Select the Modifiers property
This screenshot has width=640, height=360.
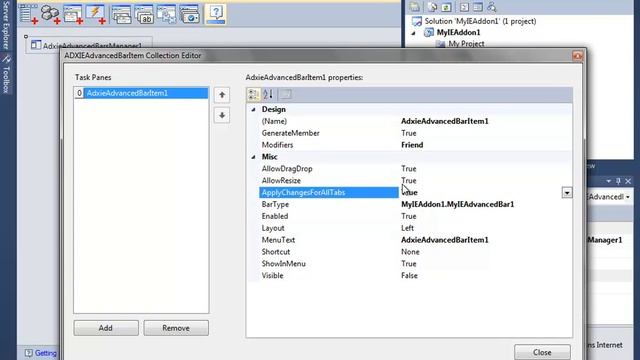coord(278,145)
